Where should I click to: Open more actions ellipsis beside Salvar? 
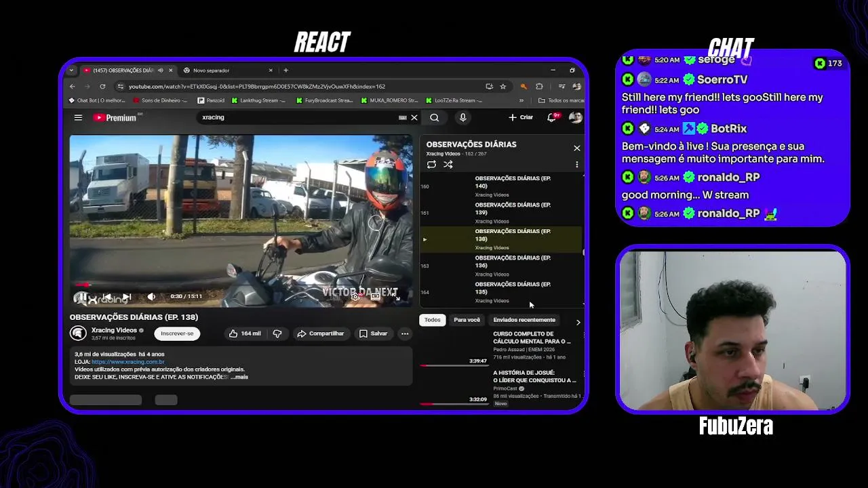click(x=405, y=333)
